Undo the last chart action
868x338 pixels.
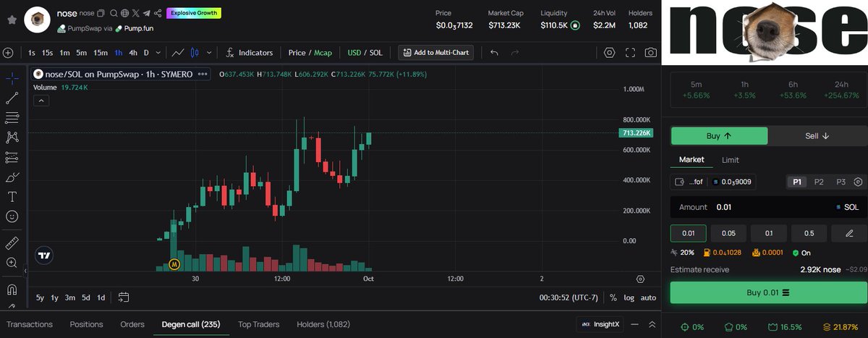[x=495, y=53]
